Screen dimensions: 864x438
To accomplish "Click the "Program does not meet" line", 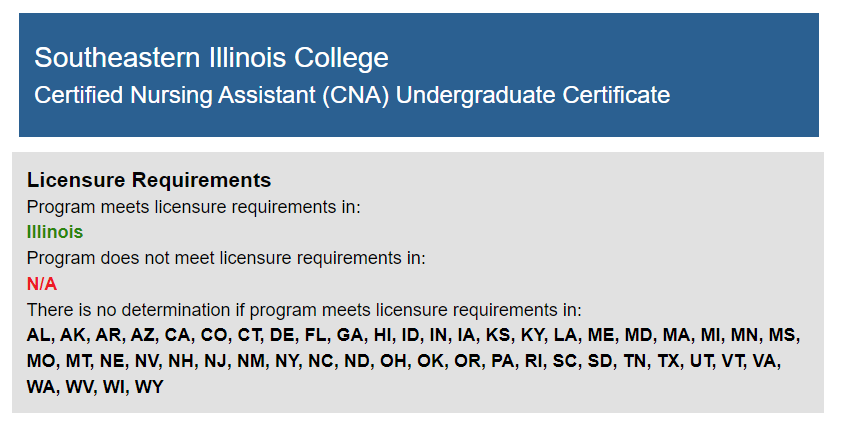I will pos(226,258).
